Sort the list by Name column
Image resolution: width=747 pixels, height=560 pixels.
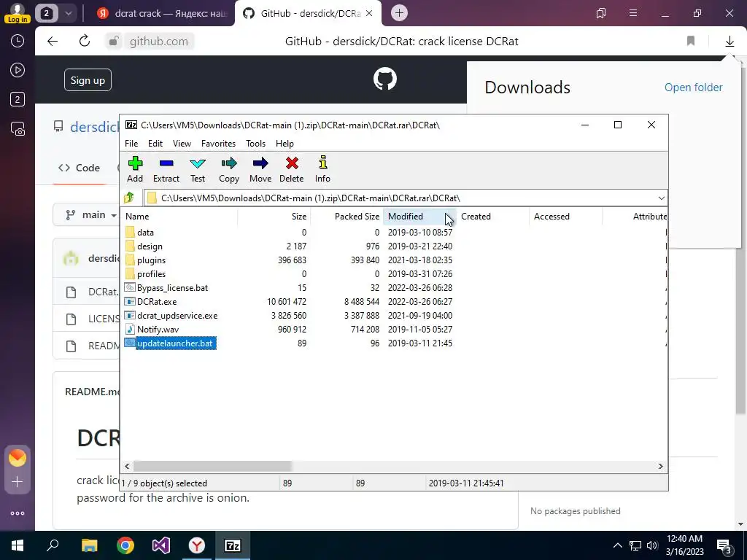pos(179,216)
